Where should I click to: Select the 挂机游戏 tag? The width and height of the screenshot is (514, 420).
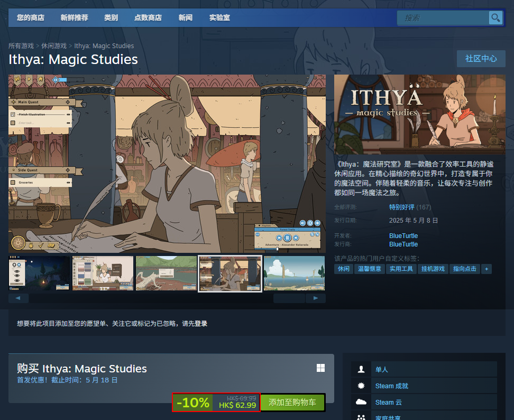click(x=433, y=269)
